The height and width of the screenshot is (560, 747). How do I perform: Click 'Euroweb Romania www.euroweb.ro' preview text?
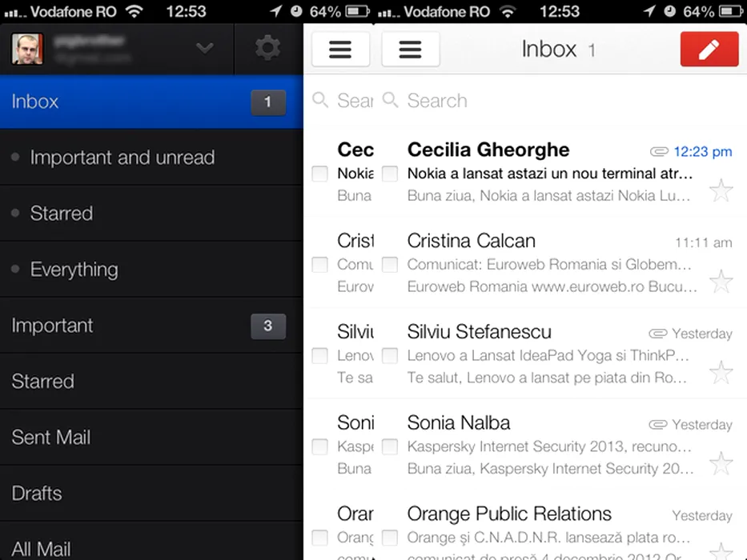(x=552, y=286)
